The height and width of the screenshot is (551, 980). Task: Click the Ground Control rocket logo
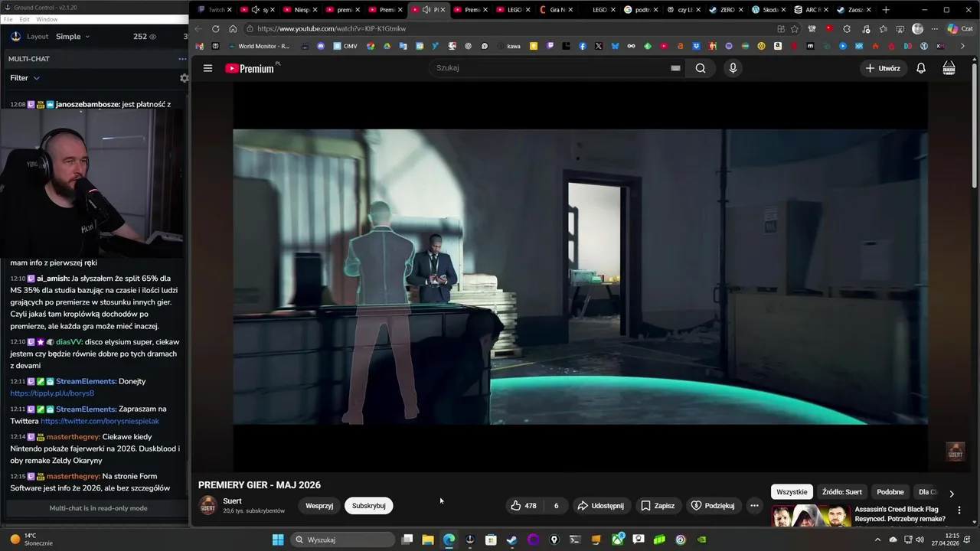(15, 36)
